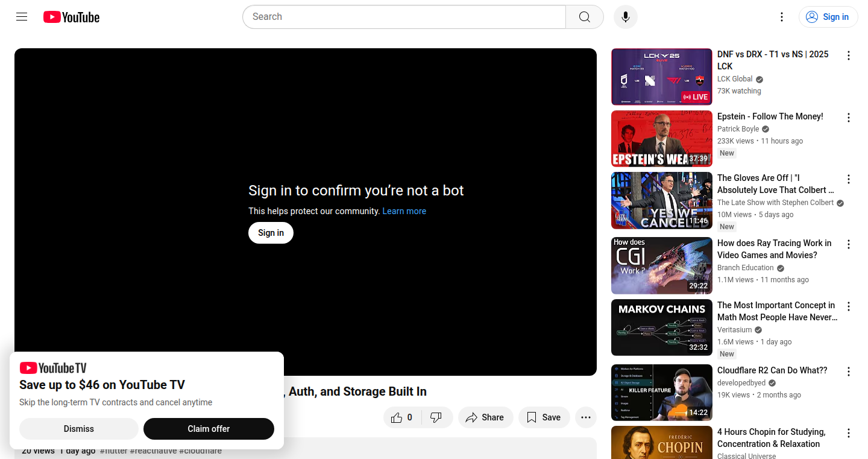Open options for DNF vs DRX video
This screenshot has height=459, width=868.
(849, 55)
